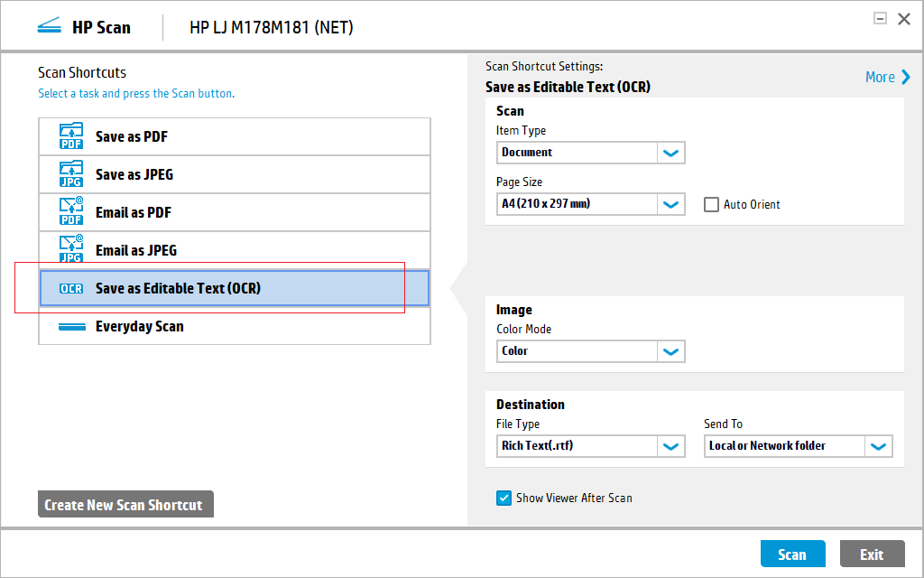Viewport: 924px width, 578px height.
Task: Click Create New Scan Shortcut button
Action: (125, 505)
